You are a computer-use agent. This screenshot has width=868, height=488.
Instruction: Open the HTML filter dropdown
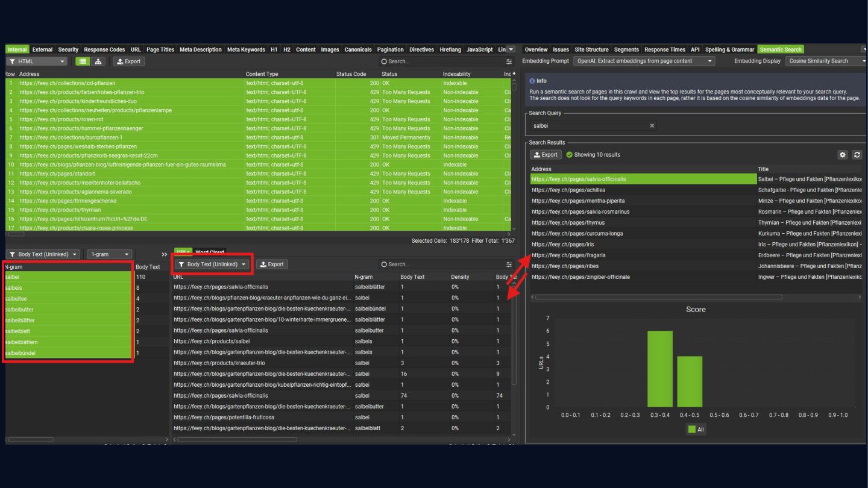pyautogui.click(x=37, y=61)
